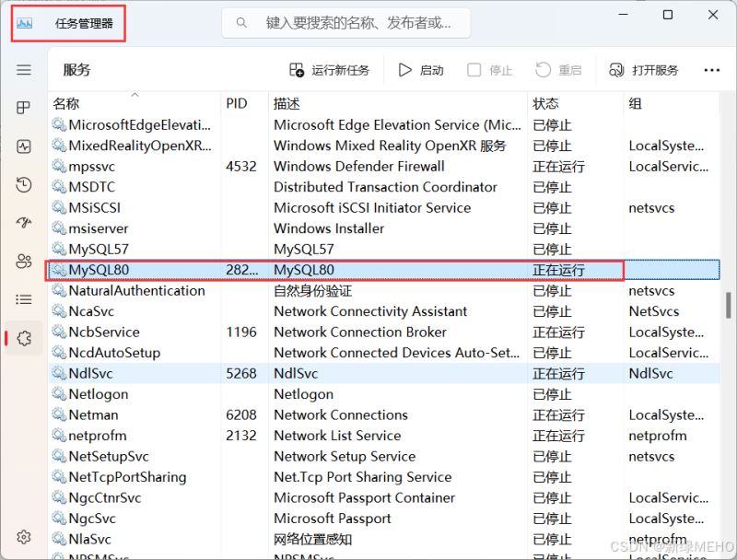737x560 pixels.
Task: Select the NcdAutoSetup service name
Action: (x=114, y=353)
